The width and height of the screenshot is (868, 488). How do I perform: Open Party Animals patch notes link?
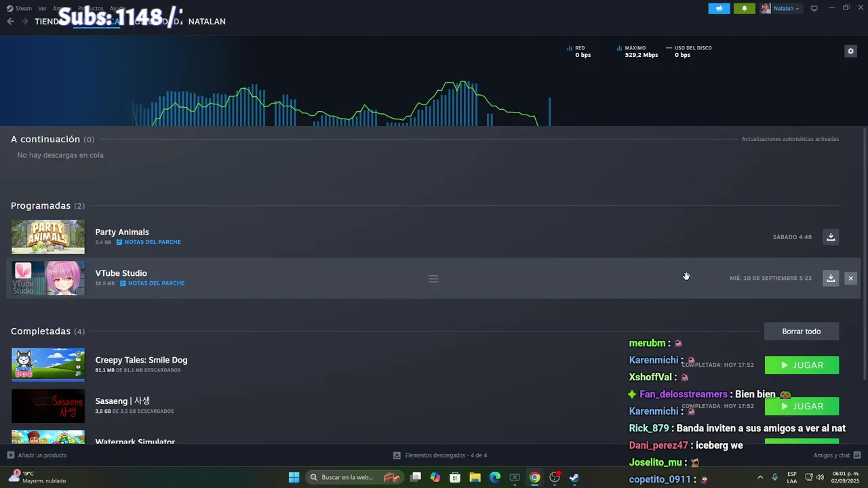coord(149,242)
